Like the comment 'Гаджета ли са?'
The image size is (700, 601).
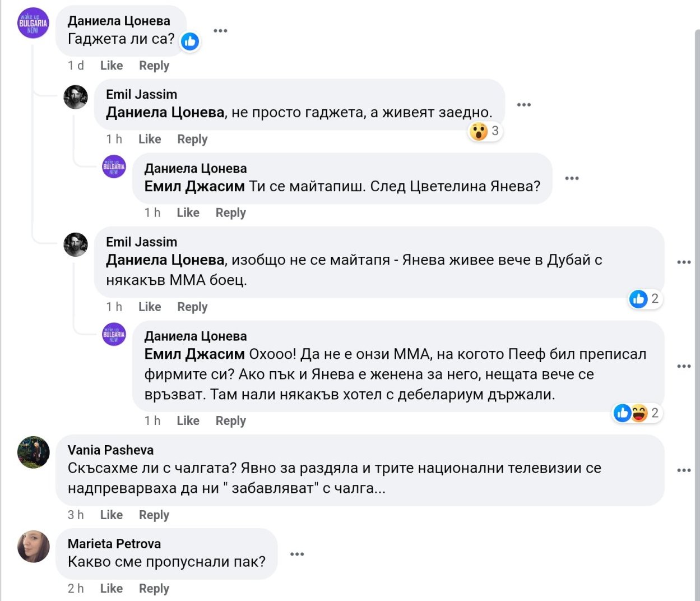112,66
